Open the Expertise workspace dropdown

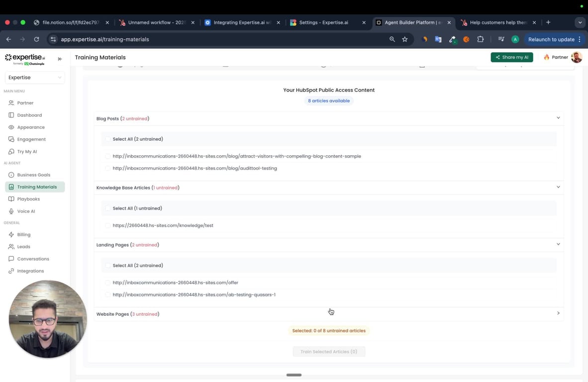pyautogui.click(x=34, y=78)
